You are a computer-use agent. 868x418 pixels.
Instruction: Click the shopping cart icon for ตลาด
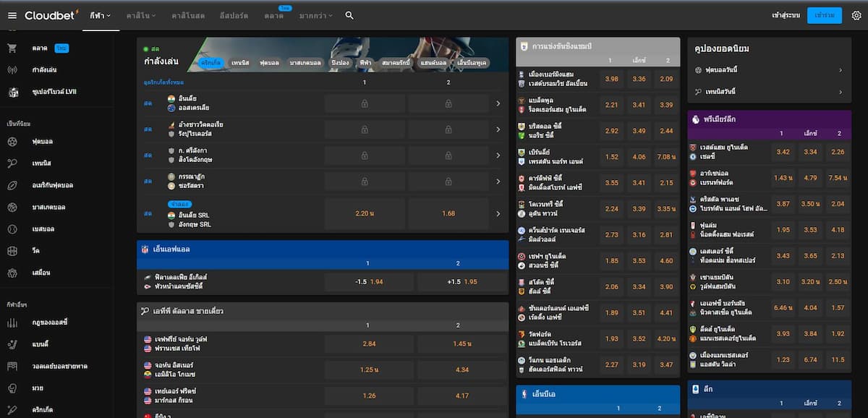[12, 48]
